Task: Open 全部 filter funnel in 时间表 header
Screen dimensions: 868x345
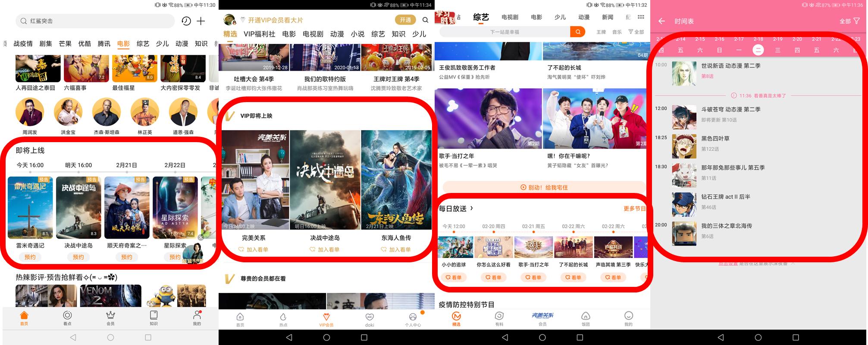Action: (849, 21)
